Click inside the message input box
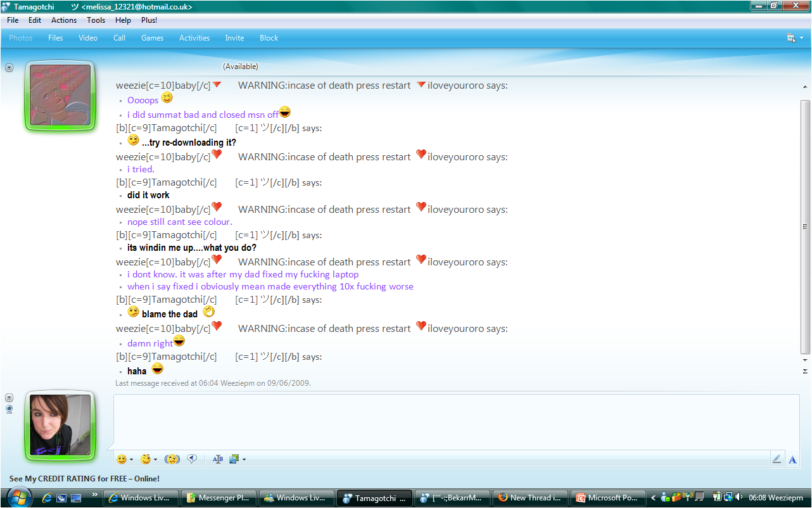Screen dimensions: 812x508 [x=456, y=421]
